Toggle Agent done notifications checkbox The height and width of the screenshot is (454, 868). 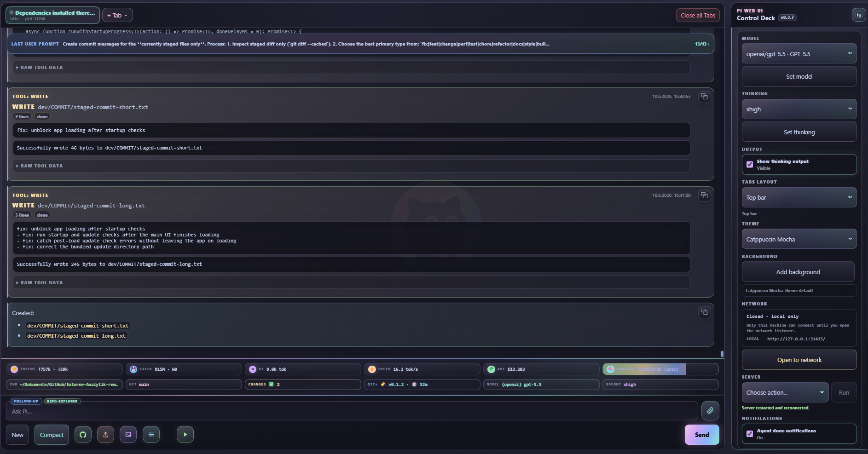750,434
